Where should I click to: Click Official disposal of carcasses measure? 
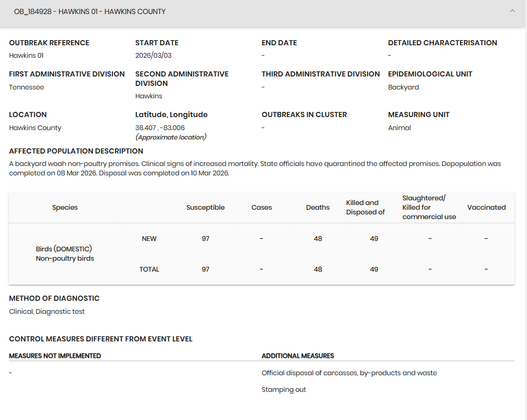pos(349,373)
